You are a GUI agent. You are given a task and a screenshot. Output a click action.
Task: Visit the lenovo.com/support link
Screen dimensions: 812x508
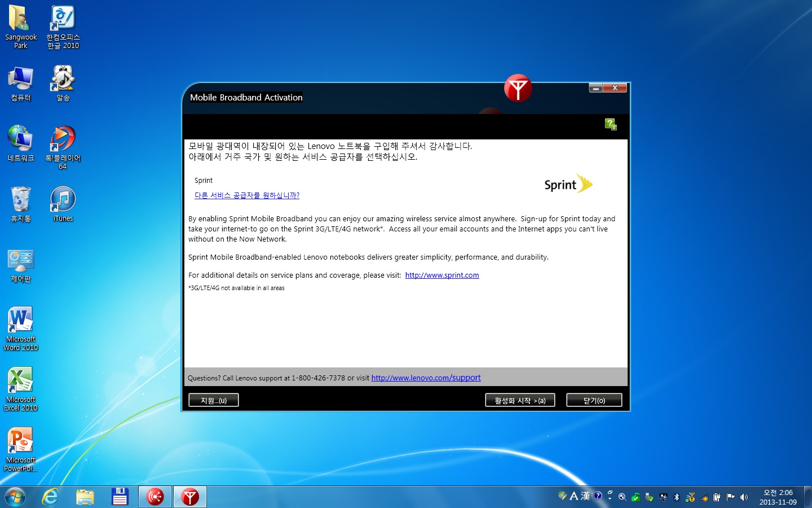426,378
